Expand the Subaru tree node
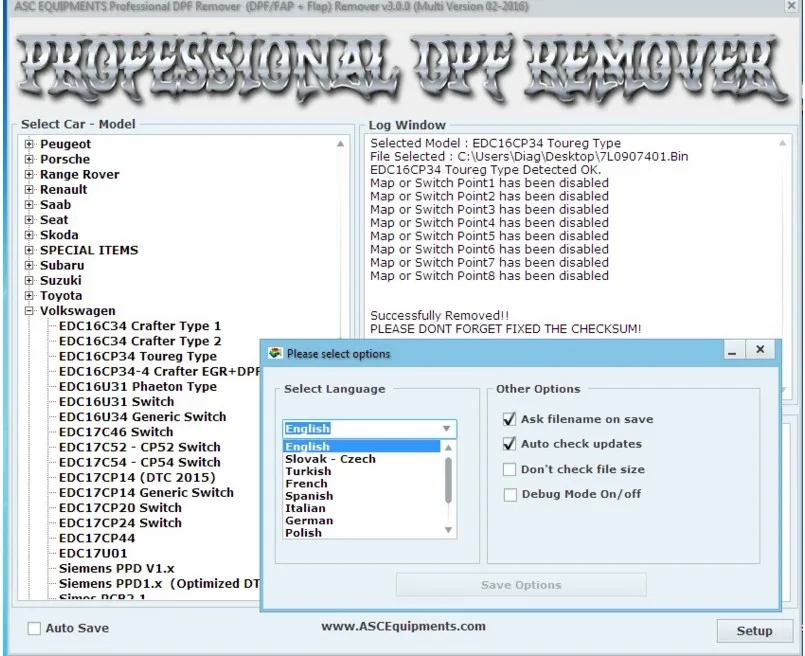Screen dimensions: 805x656 coord(29,265)
